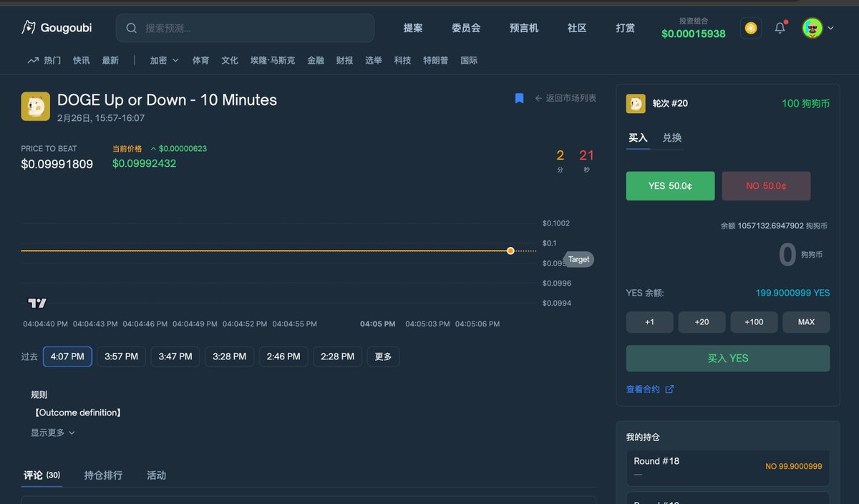Viewport: 859px width, 504px height.
Task: Click the 买入 YES button
Action: (x=728, y=358)
